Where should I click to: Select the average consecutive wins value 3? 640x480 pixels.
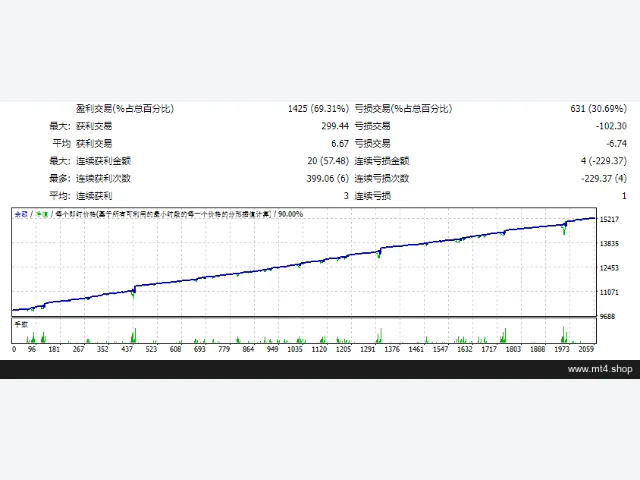click(x=346, y=196)
